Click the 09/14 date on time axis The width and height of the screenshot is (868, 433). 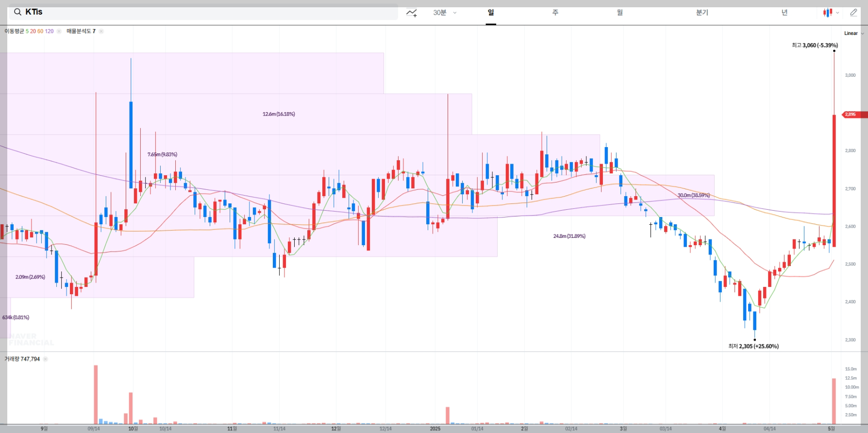(x=94, y=429)
